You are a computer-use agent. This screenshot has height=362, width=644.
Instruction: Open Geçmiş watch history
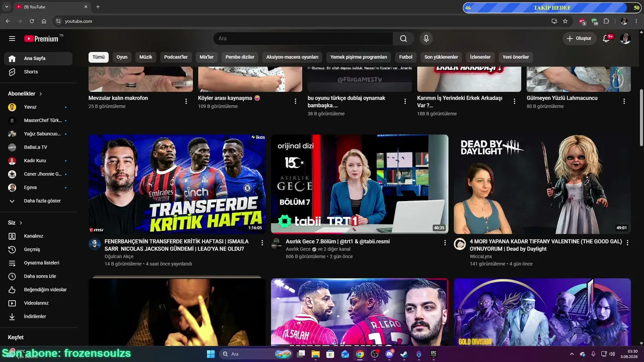coord(38,249)
